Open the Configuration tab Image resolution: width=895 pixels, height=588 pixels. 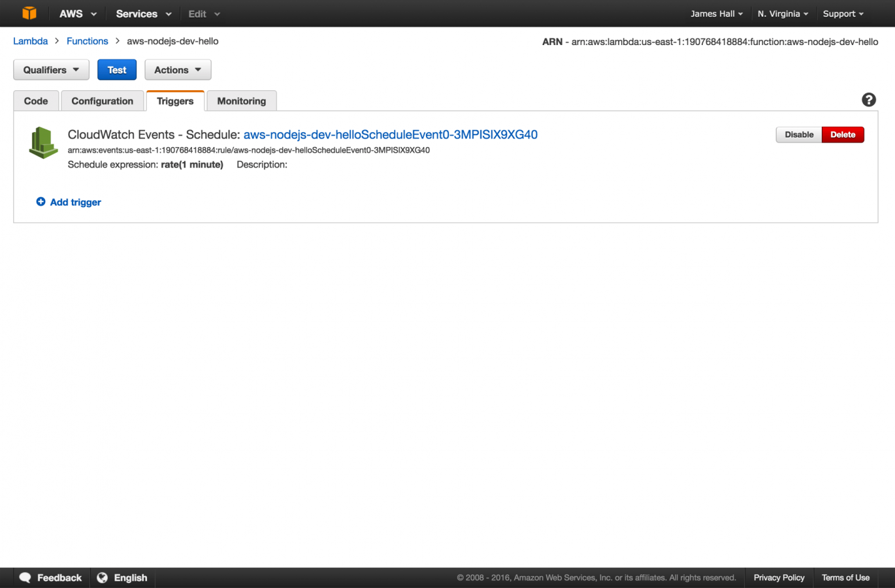102,101
